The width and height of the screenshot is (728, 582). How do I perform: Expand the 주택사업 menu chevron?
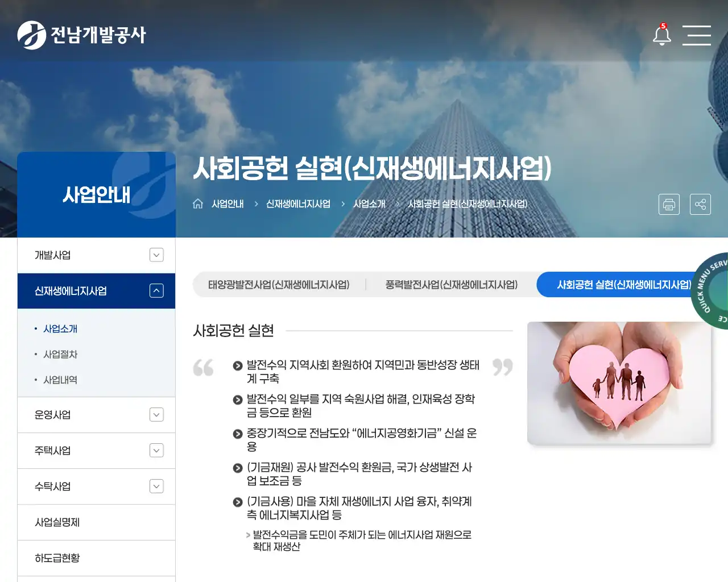[156, 451]
